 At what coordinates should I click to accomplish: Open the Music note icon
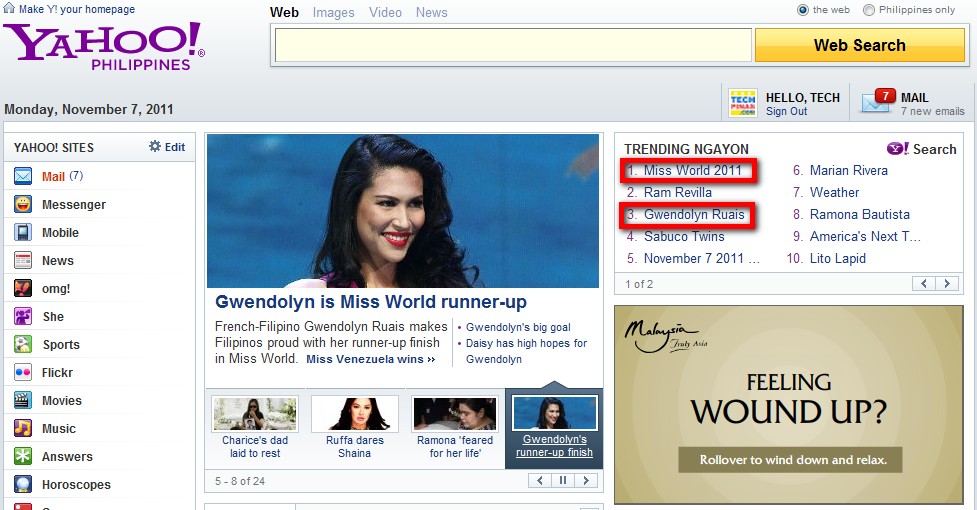coord(23,428)
